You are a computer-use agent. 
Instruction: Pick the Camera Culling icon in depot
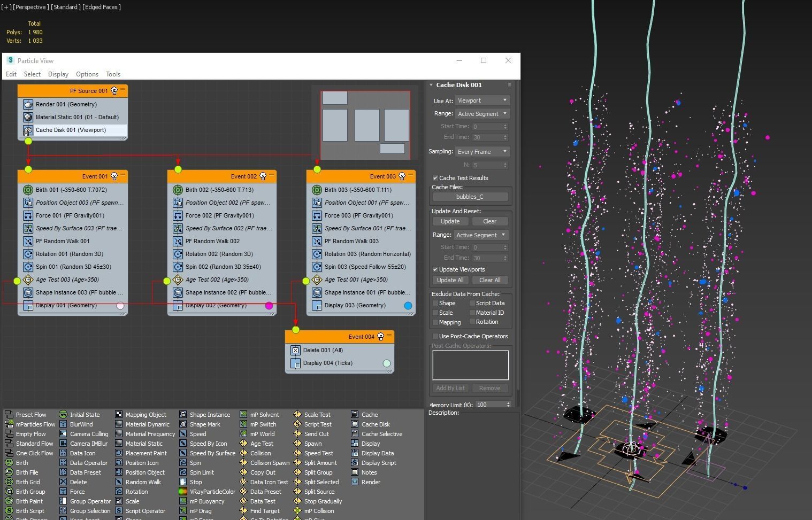pyautogui.click(x=63, y=434)
